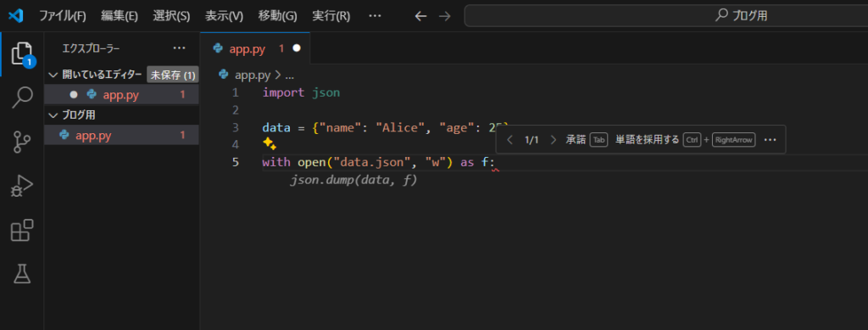Open the Explorer view icon
868x330 pixels.
point(22,55)
